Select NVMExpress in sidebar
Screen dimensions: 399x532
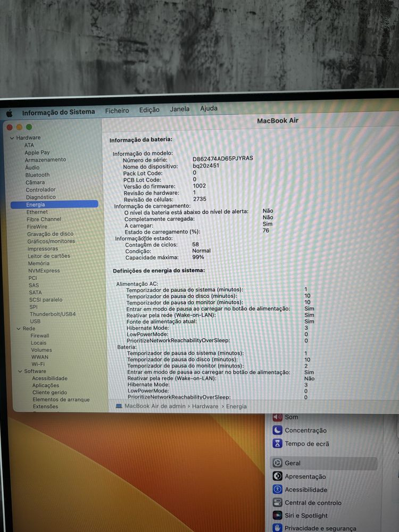(x=44, y=271)
